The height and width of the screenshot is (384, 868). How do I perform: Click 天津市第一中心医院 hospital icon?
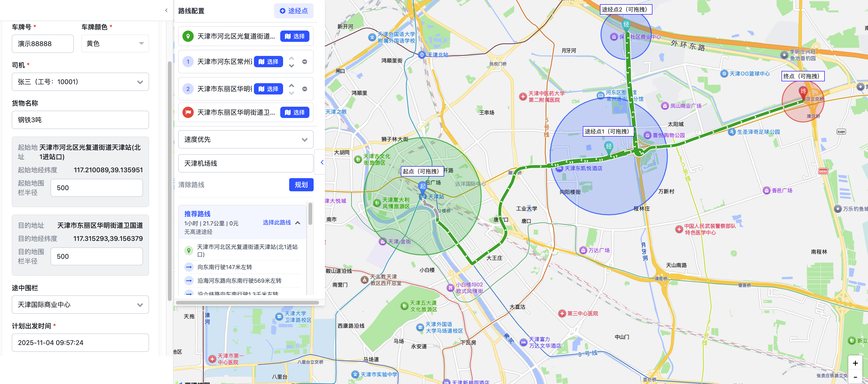coord(212,359)
